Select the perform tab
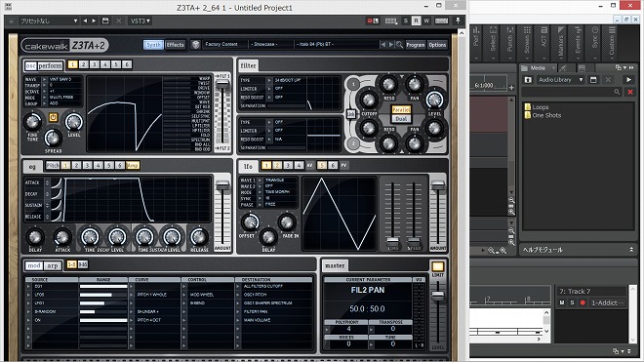The width and height of the screenshot is (644, 362). click(x=50, y=65)
